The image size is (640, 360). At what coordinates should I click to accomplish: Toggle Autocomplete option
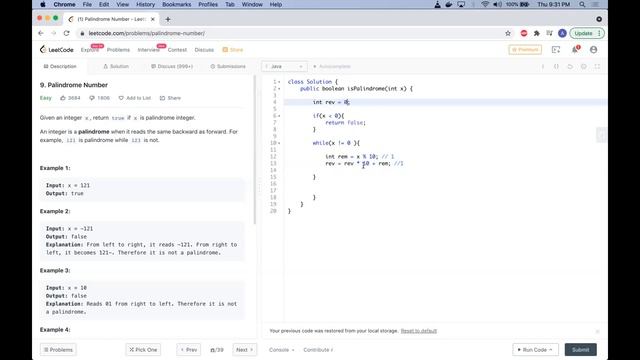(332, 67)
